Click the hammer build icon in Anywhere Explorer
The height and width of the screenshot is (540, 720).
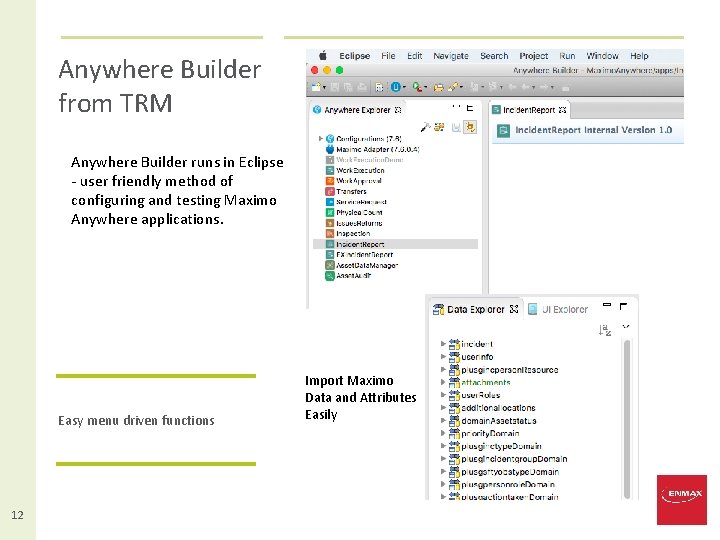pyautogui.click(x=426, y=127)
